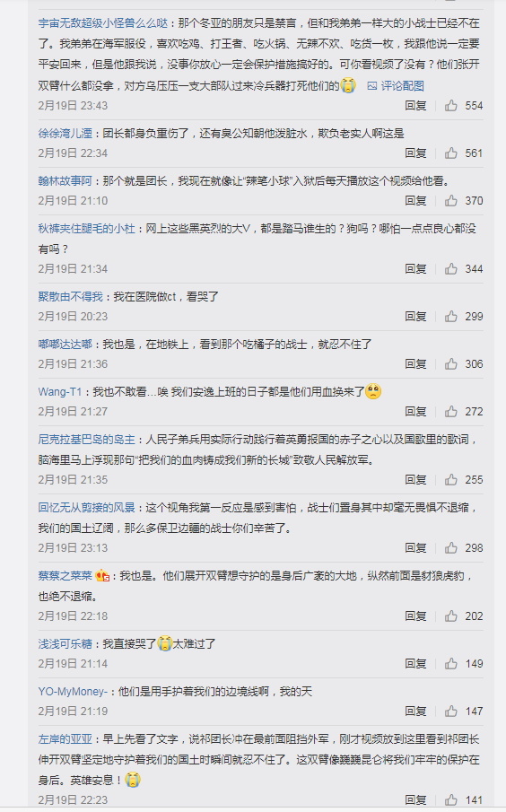Like 聚散由不得我's comment with 299 likes
Screen dimensions: 506x812
451,317
